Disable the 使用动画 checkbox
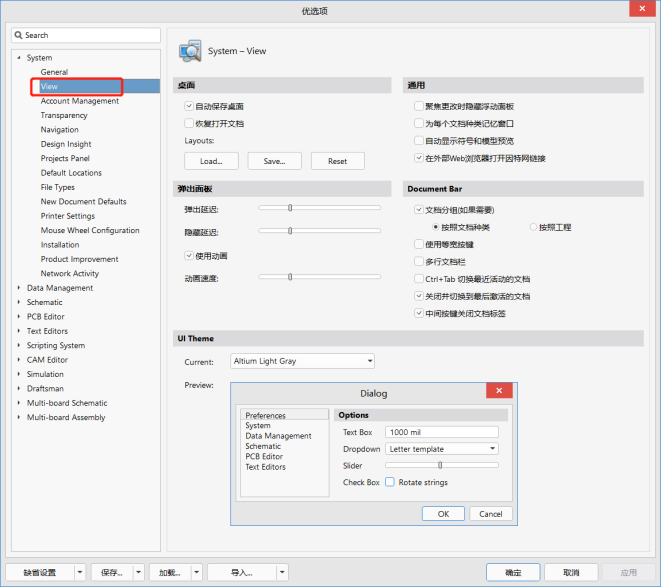662x587 pixels. click(x=189, y=255)
